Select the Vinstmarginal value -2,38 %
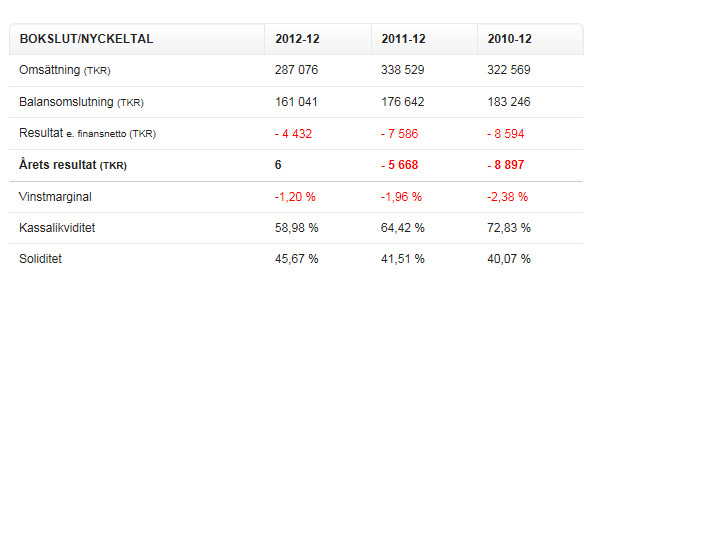 point(507,197)
